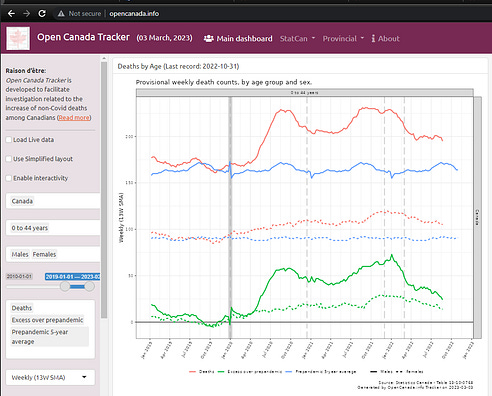Click the (03 March, 2023) date text
The width and height of the screenshot is (492, 396).
point(164,38)
